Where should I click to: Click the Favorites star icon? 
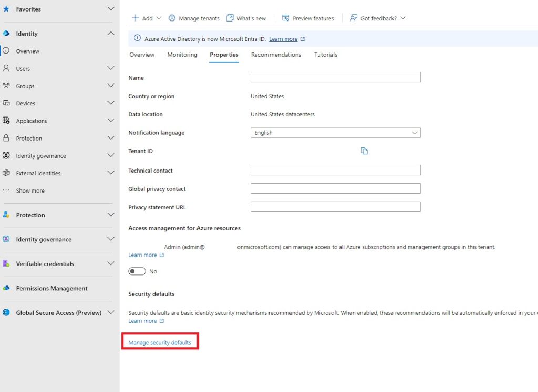tap(6, 9)
